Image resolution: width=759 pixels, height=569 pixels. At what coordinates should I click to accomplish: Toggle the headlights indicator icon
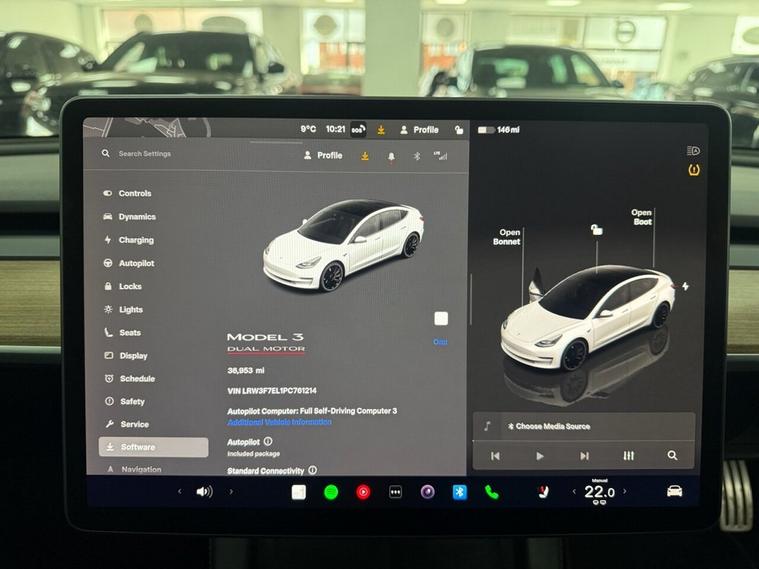[693, 151]
